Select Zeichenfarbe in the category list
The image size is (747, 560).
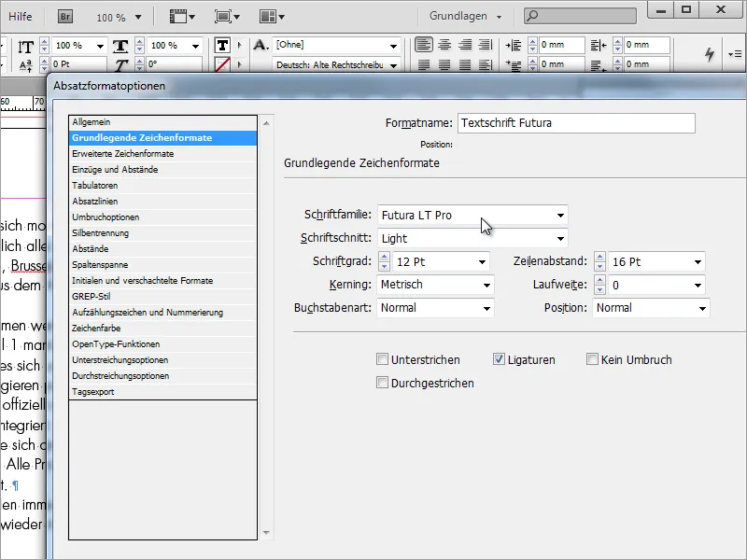tap(103, 329)
